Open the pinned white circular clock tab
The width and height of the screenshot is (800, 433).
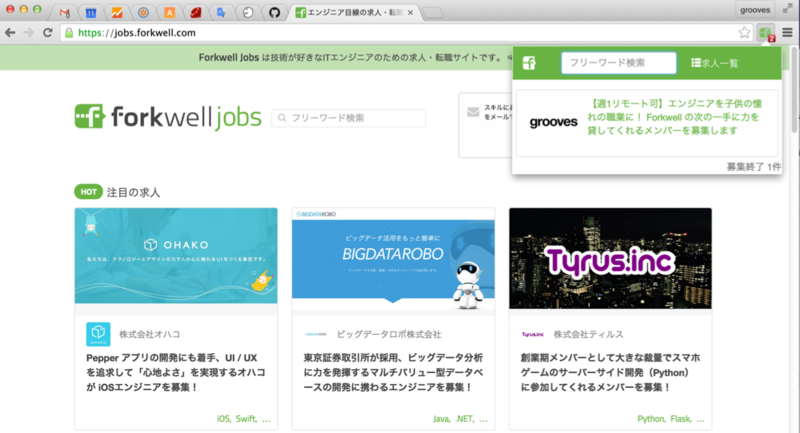pyautogui.click(x=248, y=12)
